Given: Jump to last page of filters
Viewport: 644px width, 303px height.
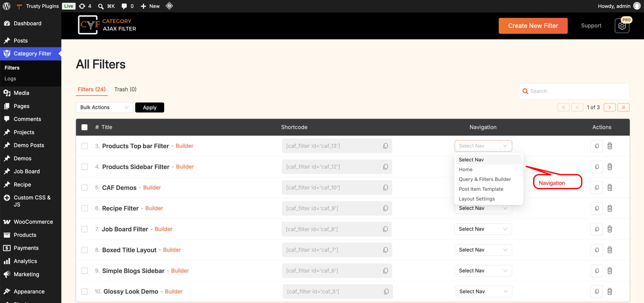Looking at the screenshot, I should (x=623, y=108).
